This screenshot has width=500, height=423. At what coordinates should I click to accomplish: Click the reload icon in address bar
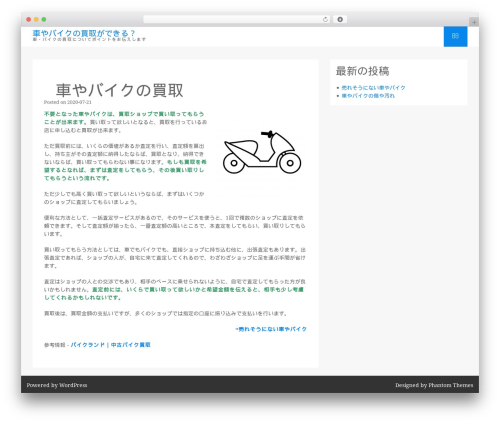[325, 19]
